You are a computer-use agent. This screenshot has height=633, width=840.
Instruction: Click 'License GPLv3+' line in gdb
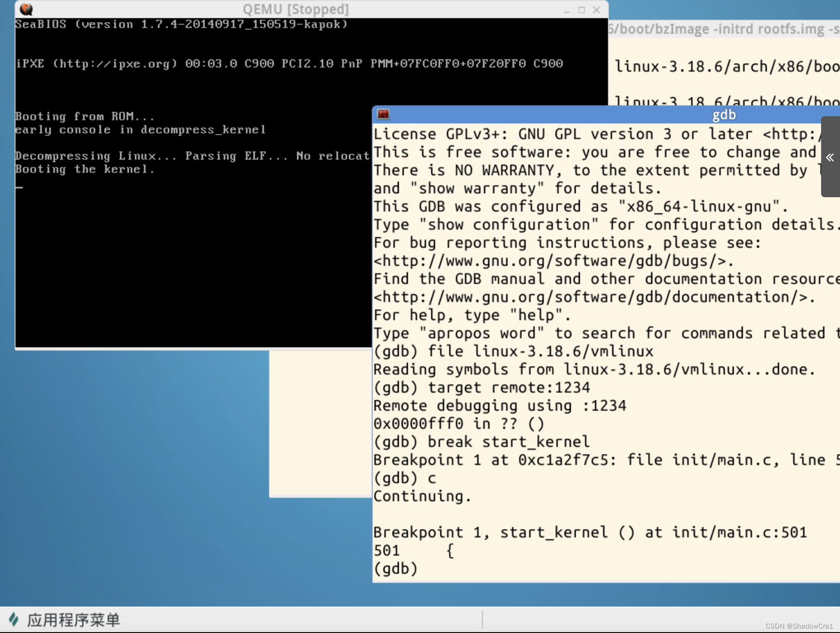(598, 134)
